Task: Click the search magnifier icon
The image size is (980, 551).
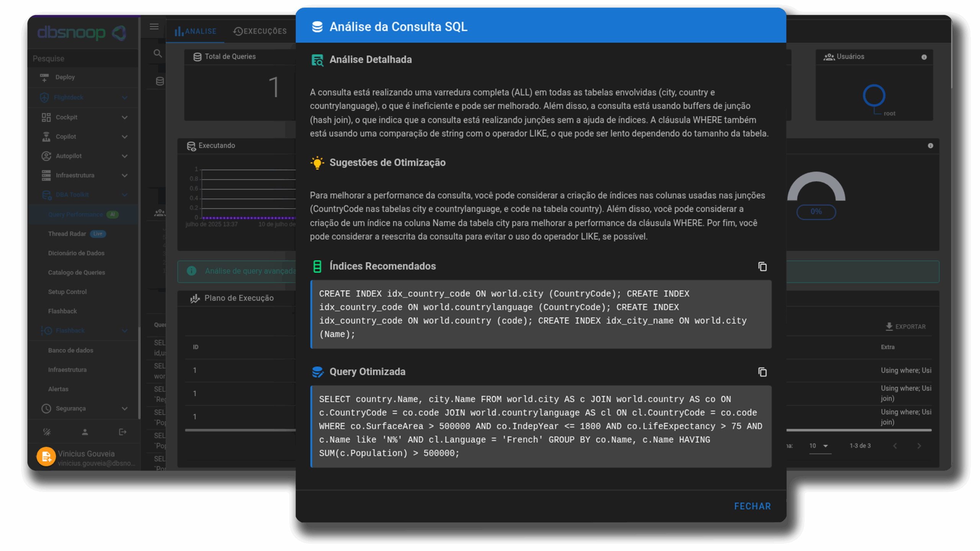Action: (x=158, y=54)
